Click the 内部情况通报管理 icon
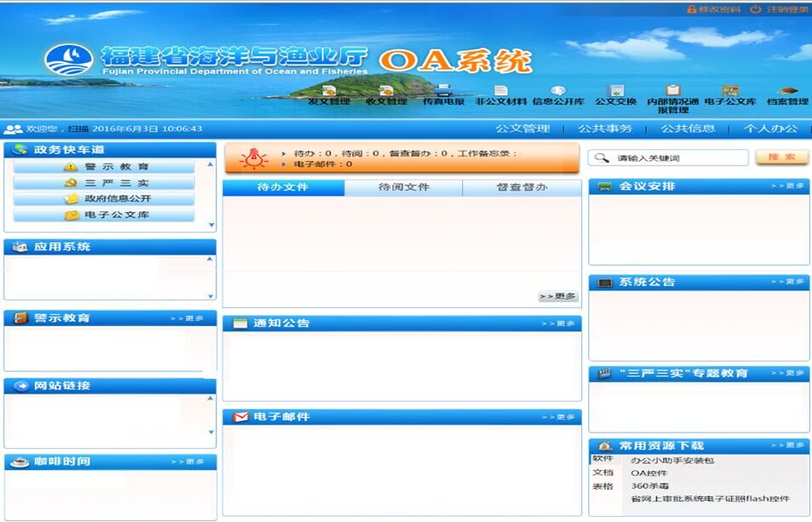Viewport: 812px width, 522px height. 672,96
